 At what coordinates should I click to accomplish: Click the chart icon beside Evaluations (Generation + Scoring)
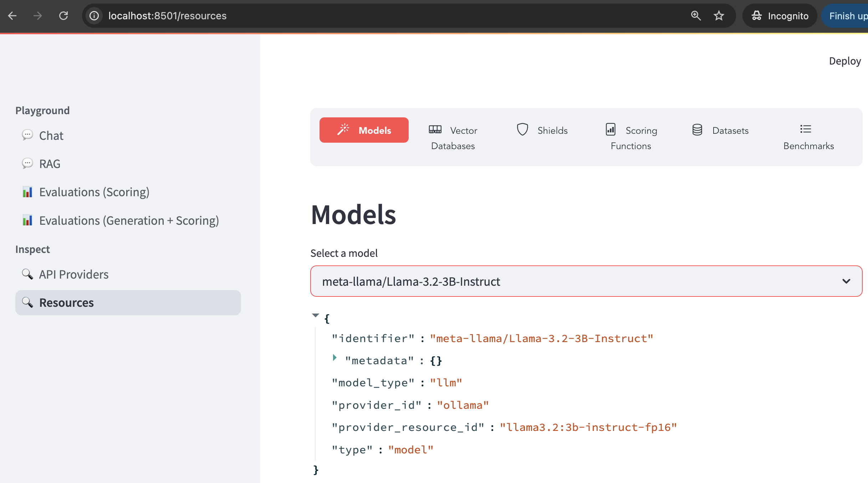coord(27,220)
